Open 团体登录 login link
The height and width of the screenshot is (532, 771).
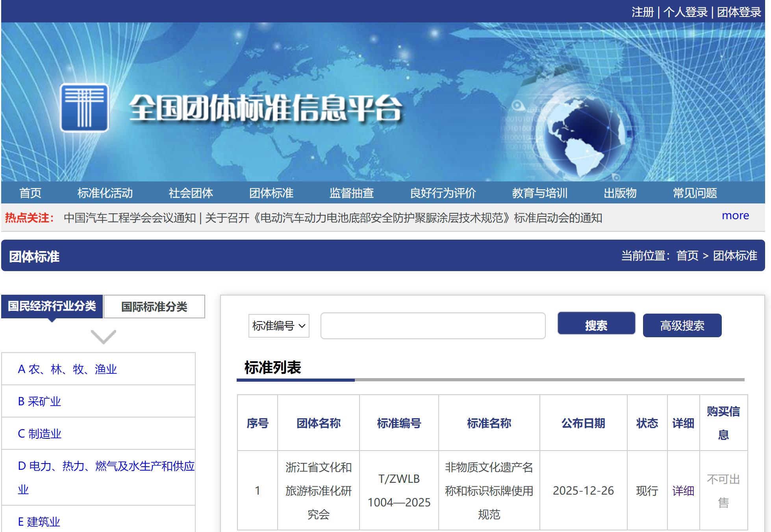click(x=739, y=12)
